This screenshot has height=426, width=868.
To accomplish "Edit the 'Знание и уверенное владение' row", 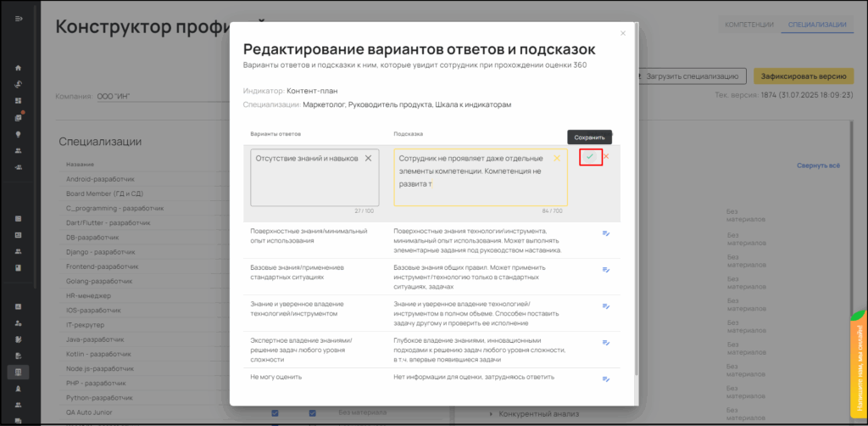I will click(x=605, y=307).
